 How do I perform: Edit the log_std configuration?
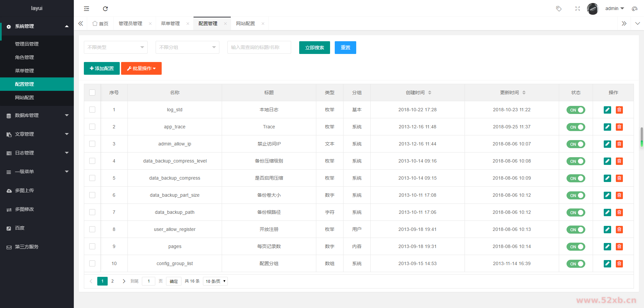(x=607, y=110)
